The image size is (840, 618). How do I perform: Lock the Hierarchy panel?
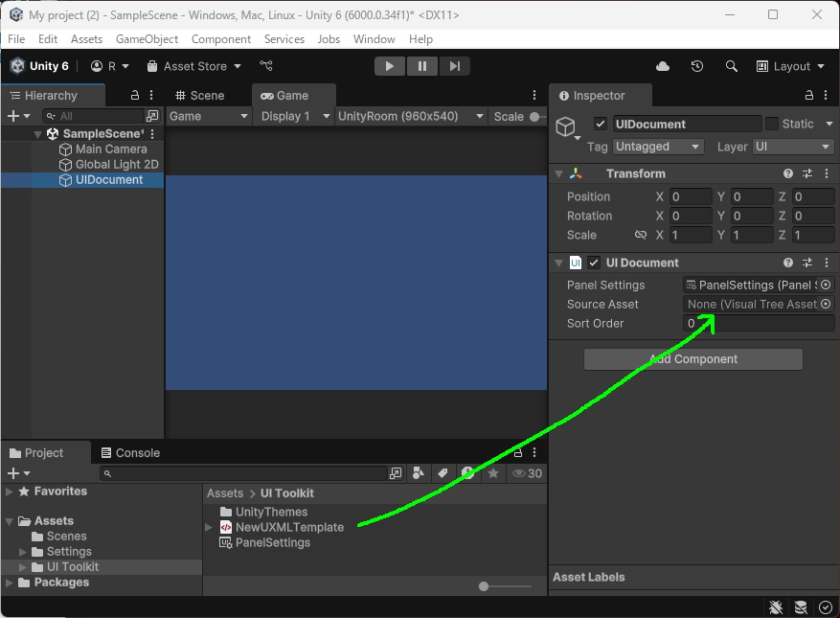135,95
